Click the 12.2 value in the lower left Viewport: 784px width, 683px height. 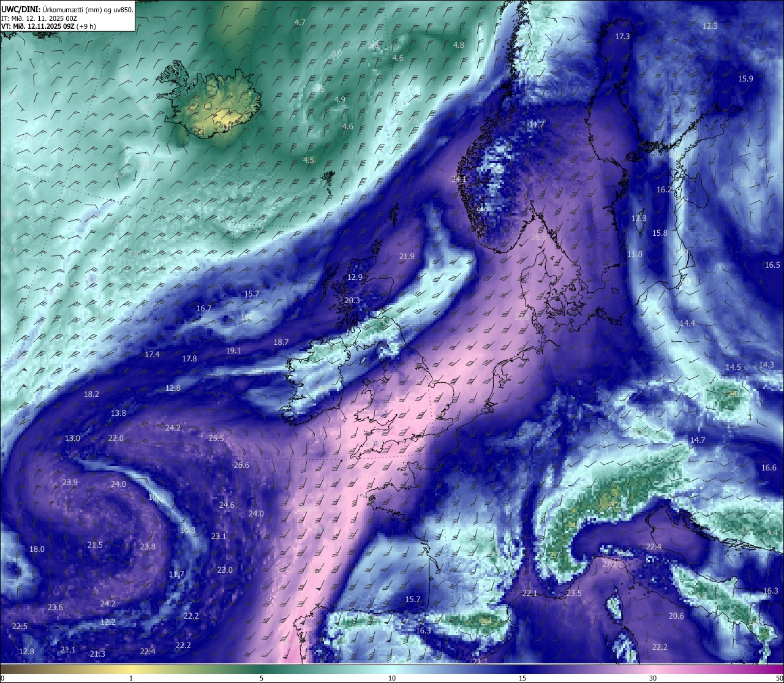pyautogui.click(x=108, y=622)
